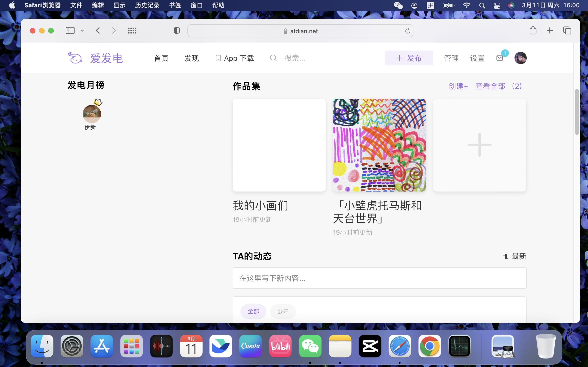Reload the afdian.net page

click(x=407, y=31)
